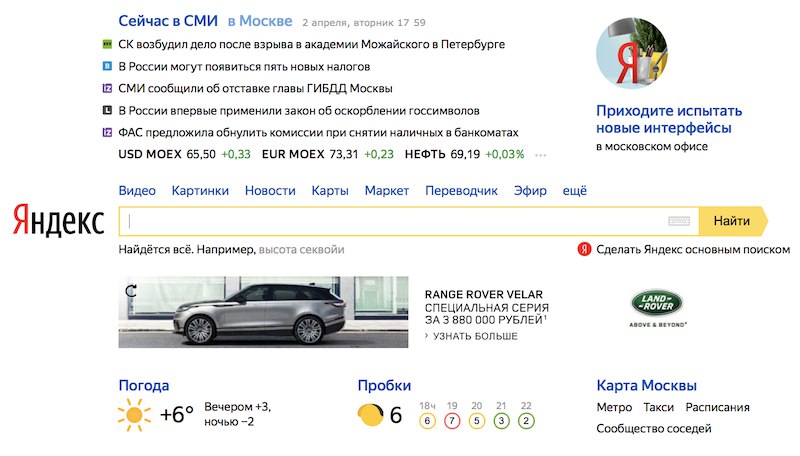Click the black source icon beside оскорблении госсимволов
The image size is (800, 456).
pyautogui.click(x=107, y=110)
